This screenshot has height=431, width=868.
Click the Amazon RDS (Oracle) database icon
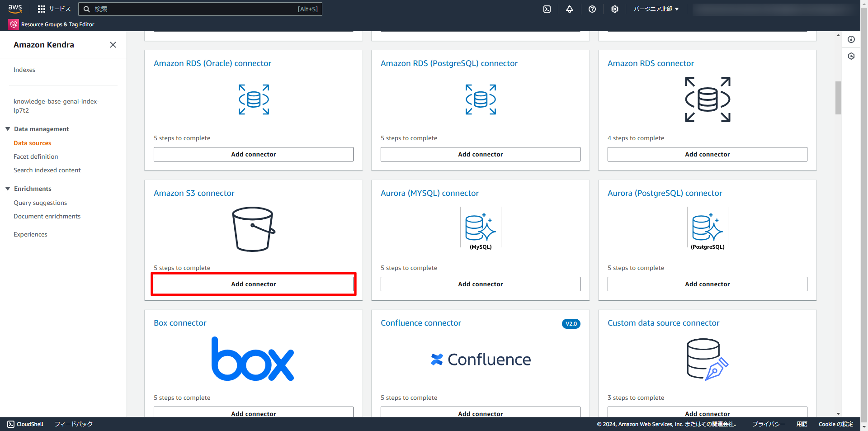254,99
